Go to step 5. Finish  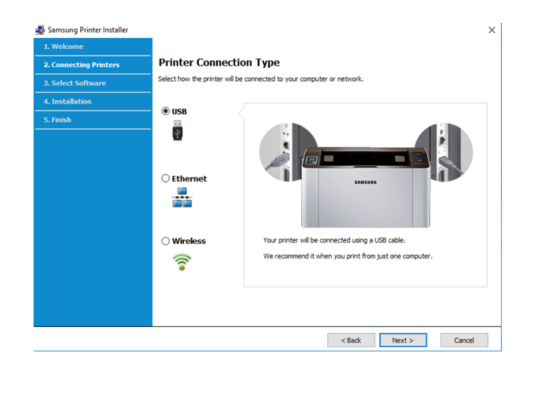point(93,120)
